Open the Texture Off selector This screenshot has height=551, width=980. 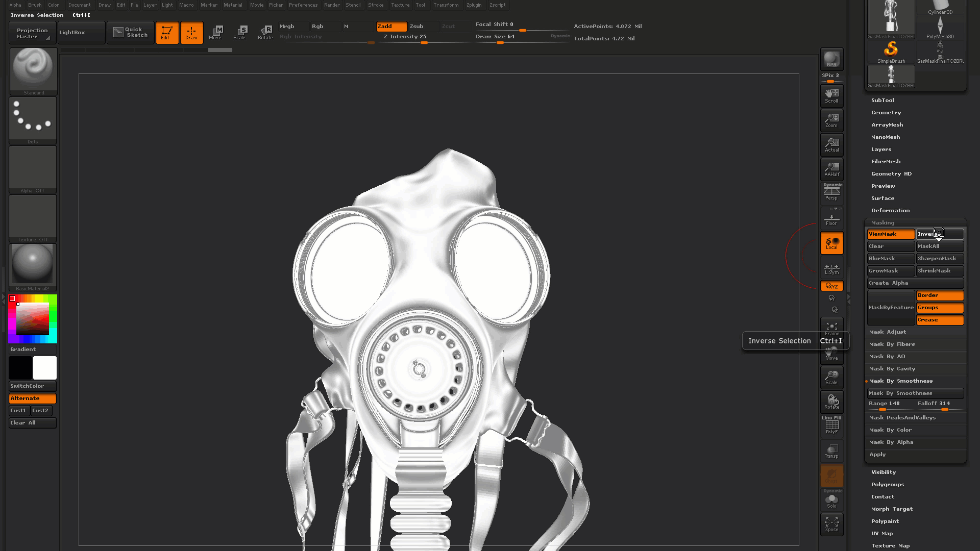pyautogui.click(x=33, y=218)
